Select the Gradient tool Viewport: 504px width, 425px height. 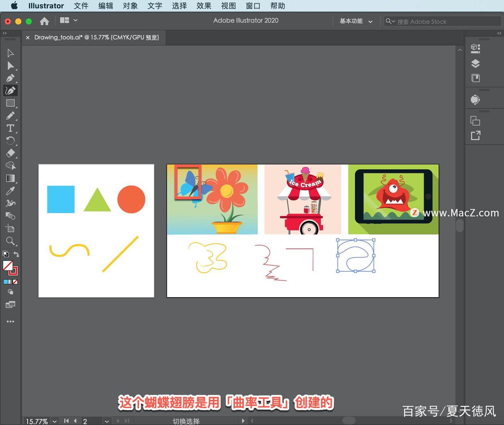(11, 178)
